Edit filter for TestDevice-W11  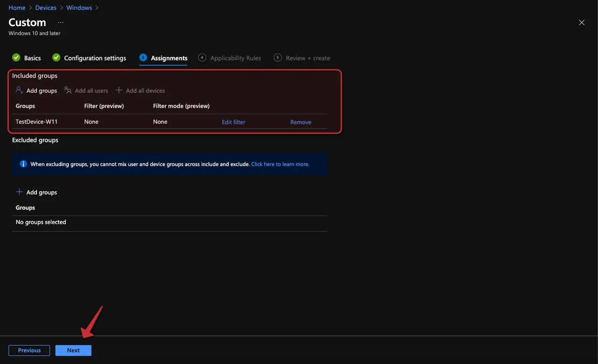click(x=234, y=122)
